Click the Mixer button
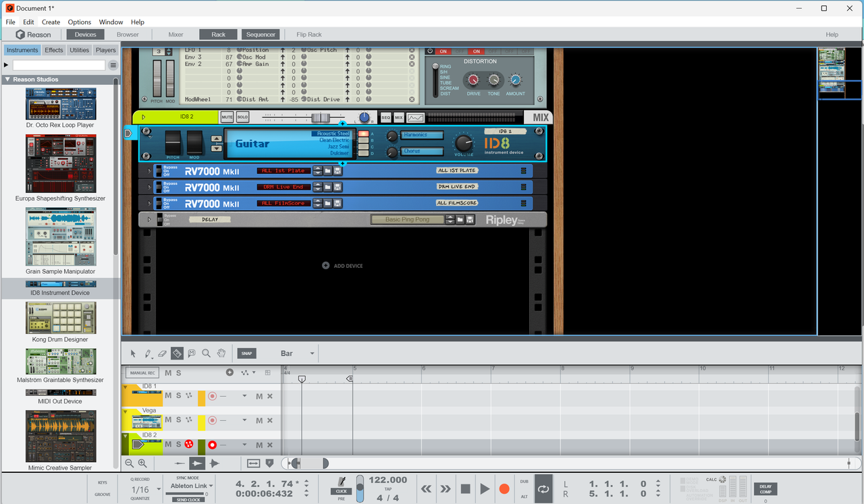Viewport: 864px width, 504px height. pos(175,34)
